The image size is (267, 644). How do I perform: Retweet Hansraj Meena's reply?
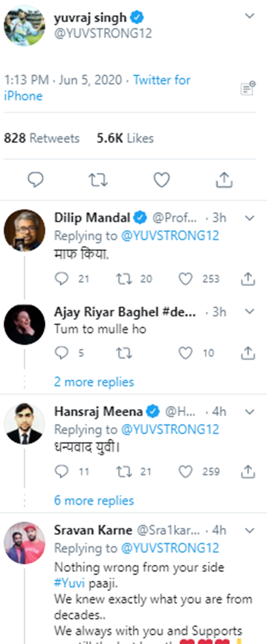pyautogui.click(x=124, y=471)
